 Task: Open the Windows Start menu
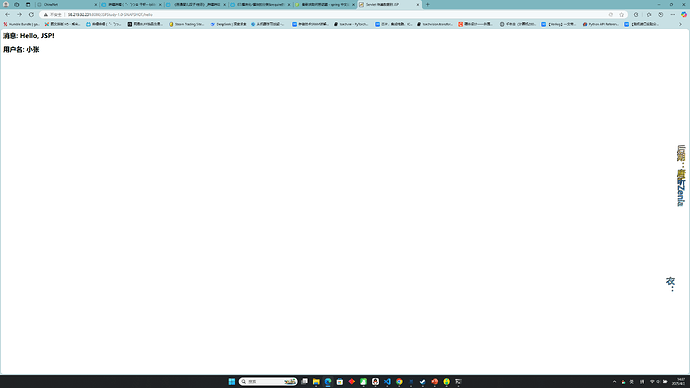[231, 381]
